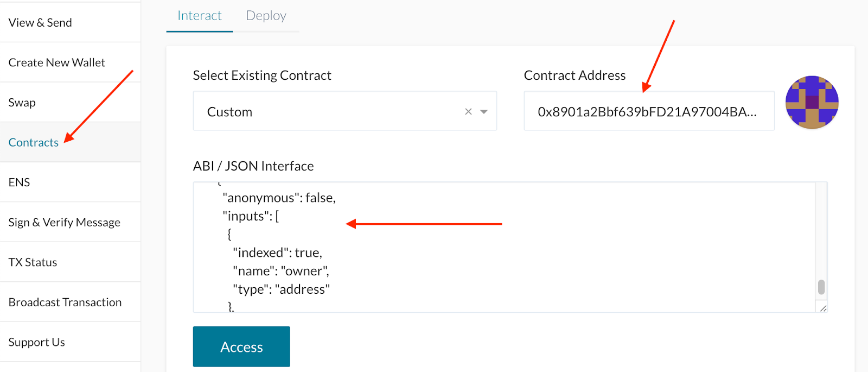Open View & Send in sidebar
The height and width of the screenshot is (372, 868).
40,23
